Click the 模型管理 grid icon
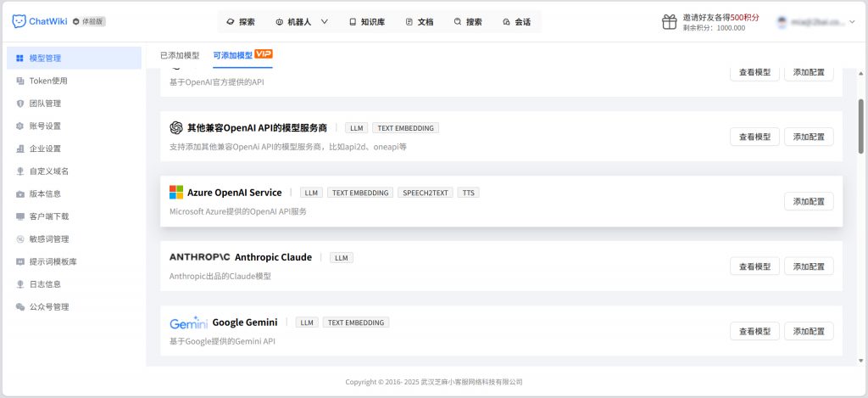Viewport: 868px width, 398px height. [20, 59]
